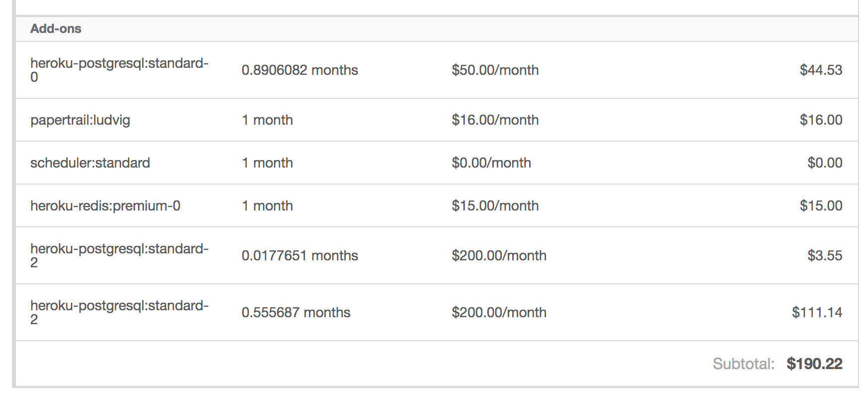Viewport: 868px width, 397px height.
Task: Click the $0.00 scheduler total
Action: pos(825,163)
